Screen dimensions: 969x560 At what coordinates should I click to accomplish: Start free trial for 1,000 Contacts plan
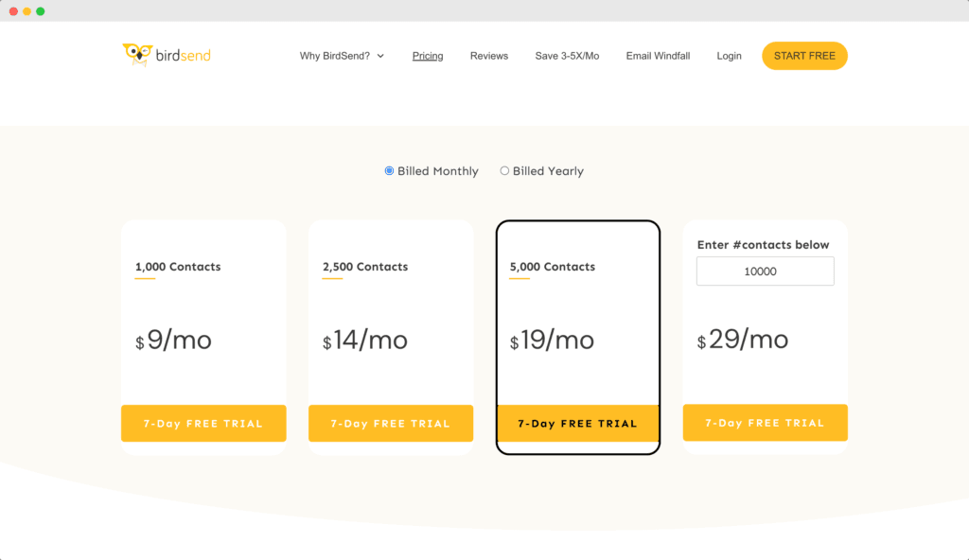pyautogui.click(x=203, y=424)
